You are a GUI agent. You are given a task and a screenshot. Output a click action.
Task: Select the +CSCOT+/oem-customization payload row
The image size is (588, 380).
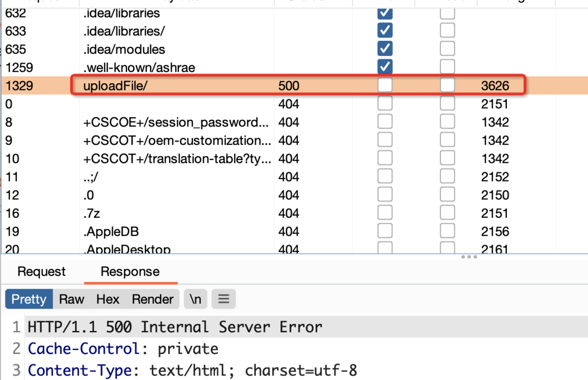point(177,140)
